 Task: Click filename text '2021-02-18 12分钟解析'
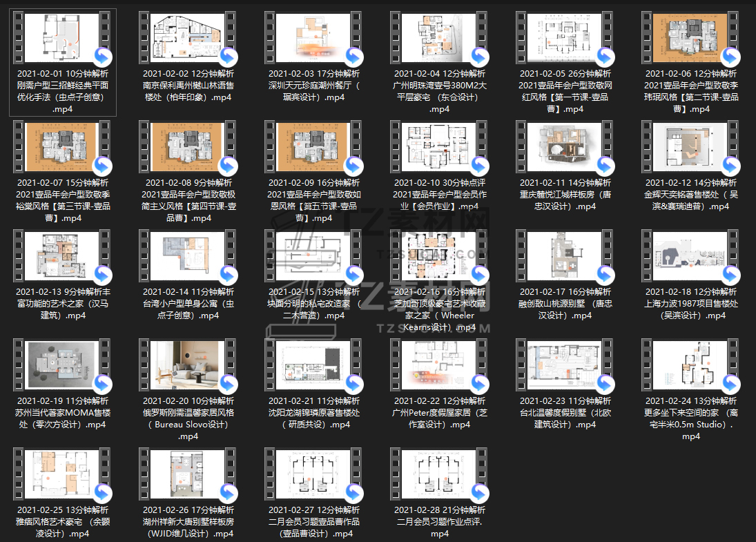pyautogui.click(x=691, y=292)
